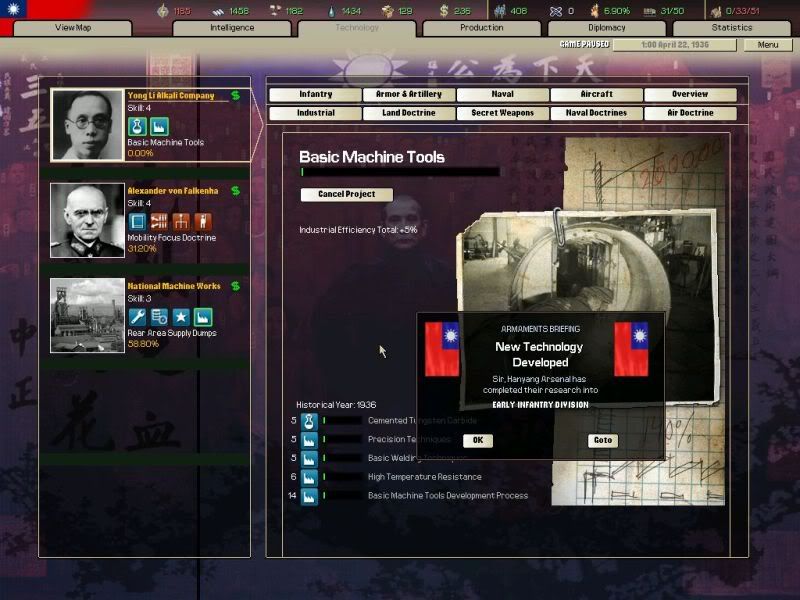Click the flask icon beside Cemented Tungsten Carbide

(x=310, y=421)
